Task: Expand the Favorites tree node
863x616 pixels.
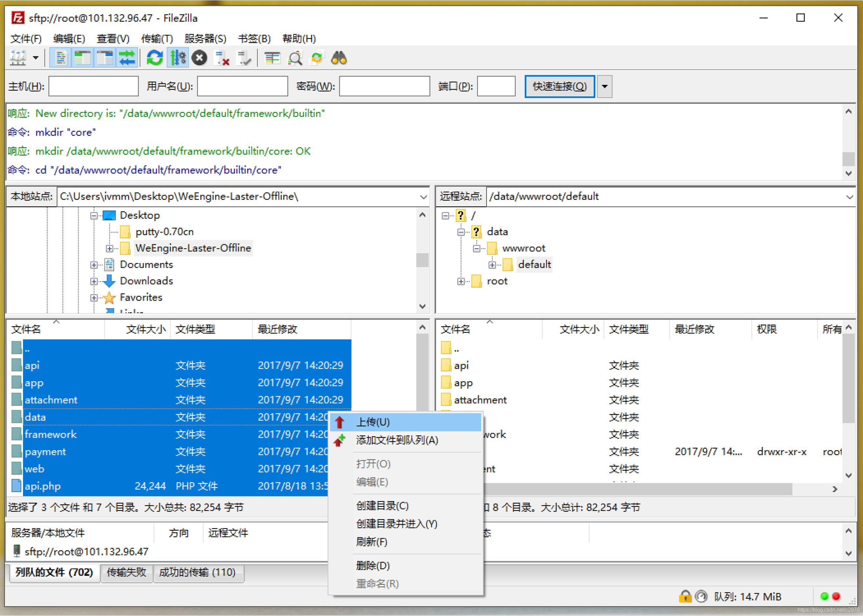Action: click(x=94, y=297)
